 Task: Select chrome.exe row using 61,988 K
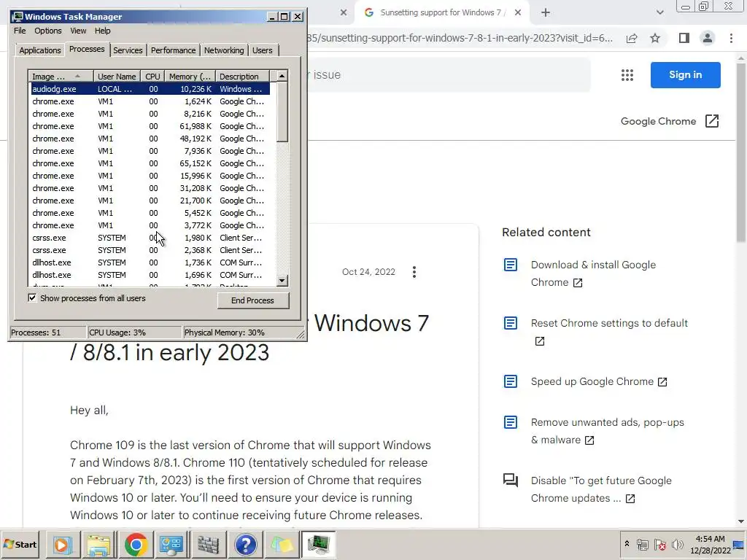150,126
